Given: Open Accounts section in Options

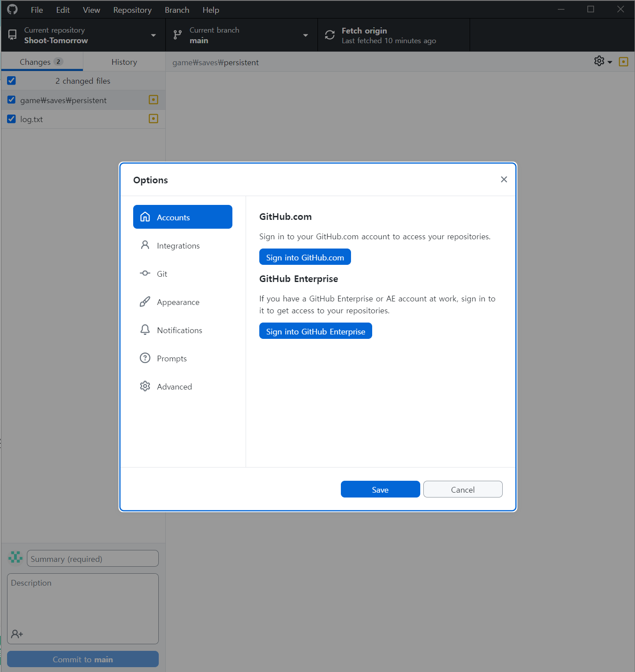Looking at the screenshot, I should point(183,217).
